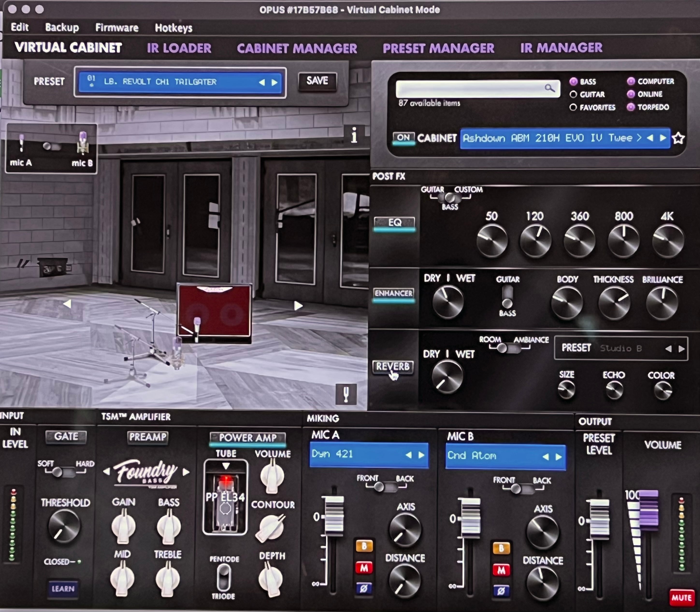The height and width of the screenshot is (612, 700).
Task: Switch to the CABINET MANAGER tab
Action: point(297,48)
